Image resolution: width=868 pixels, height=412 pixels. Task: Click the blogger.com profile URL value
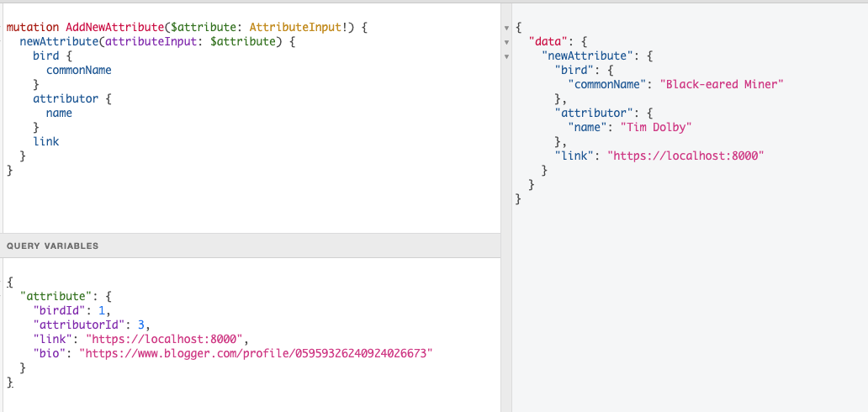[255, 353]
